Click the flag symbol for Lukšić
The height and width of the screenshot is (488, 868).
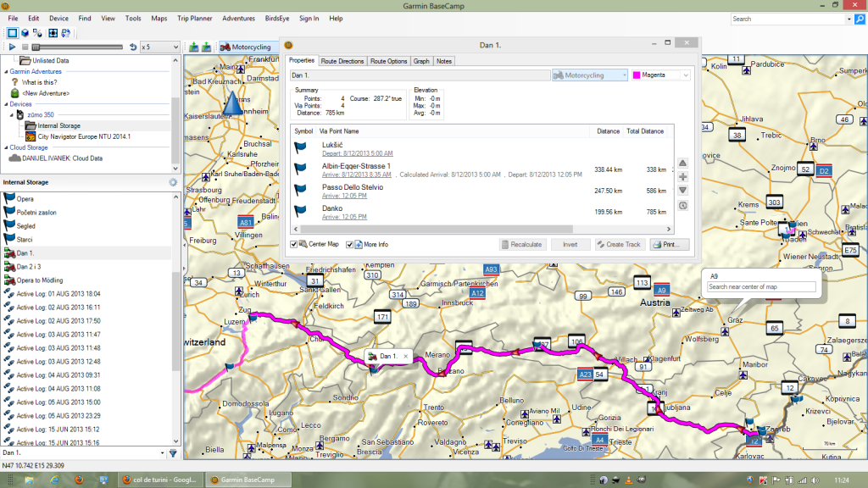click(x=300, y=147)
